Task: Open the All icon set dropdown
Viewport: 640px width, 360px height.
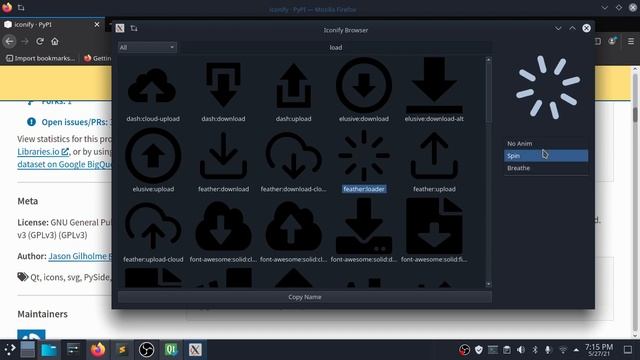Action: click(x=147, y=47)
